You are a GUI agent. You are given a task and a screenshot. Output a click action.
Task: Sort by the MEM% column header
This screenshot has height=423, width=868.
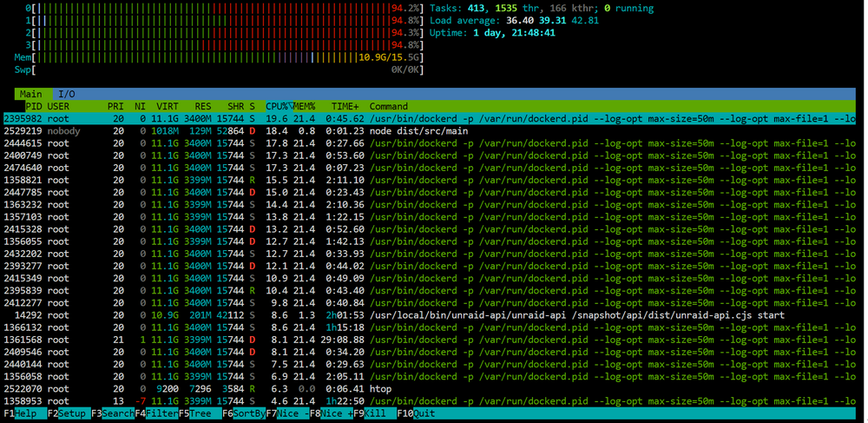click(x=304, y=106)
